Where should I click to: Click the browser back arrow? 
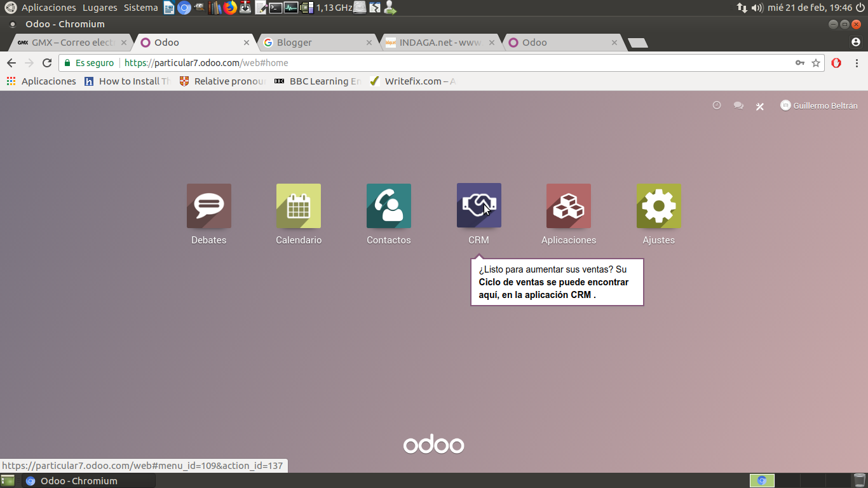click(x=11, y=63)
